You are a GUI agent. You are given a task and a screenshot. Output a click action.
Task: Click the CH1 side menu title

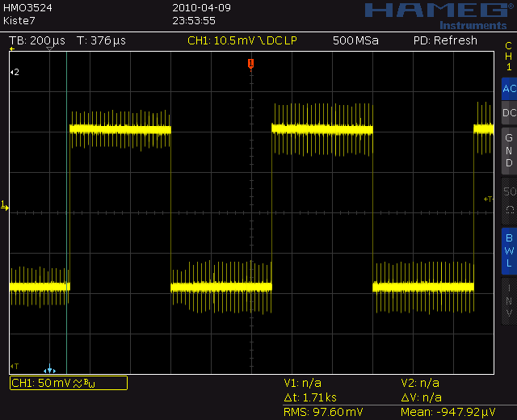(x=508, y=57)
